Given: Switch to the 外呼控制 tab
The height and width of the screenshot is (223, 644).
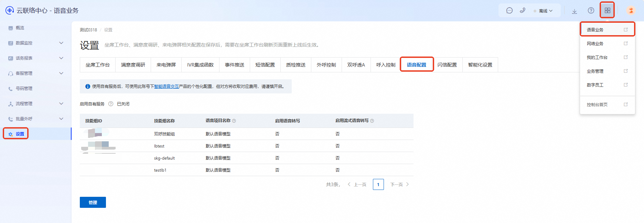Looking at the screenshot, I should 326,65.
